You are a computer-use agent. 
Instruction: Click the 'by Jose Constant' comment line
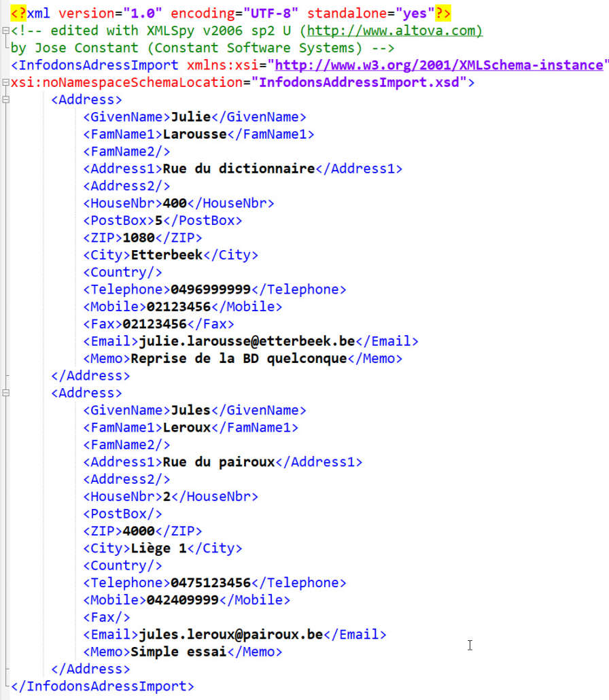pyautogui.click(x=203, y=48)
